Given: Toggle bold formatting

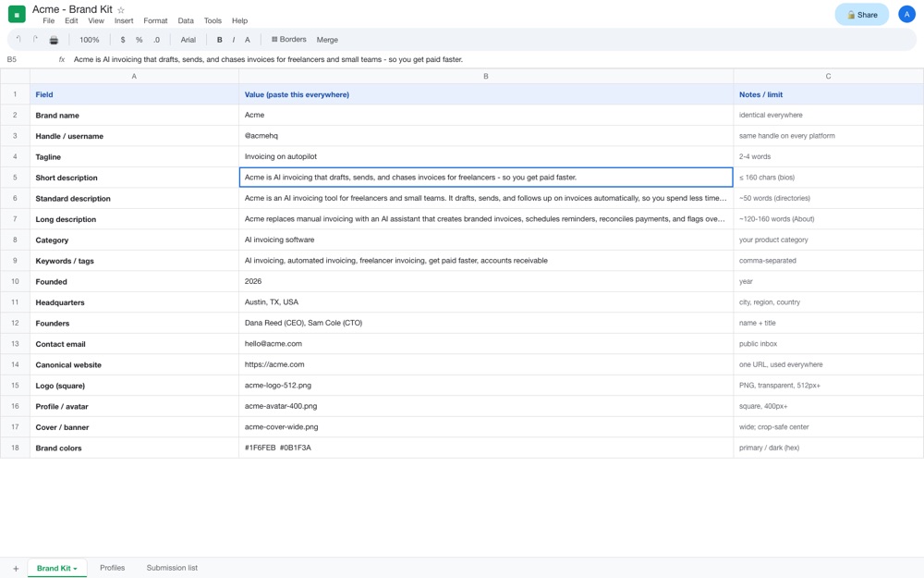Looking at the screenshot, I should click(219, 40).
